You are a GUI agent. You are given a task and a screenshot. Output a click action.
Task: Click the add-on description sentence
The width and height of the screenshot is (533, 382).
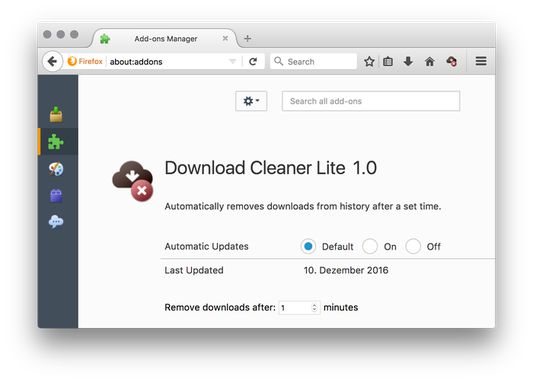point(303,206)
